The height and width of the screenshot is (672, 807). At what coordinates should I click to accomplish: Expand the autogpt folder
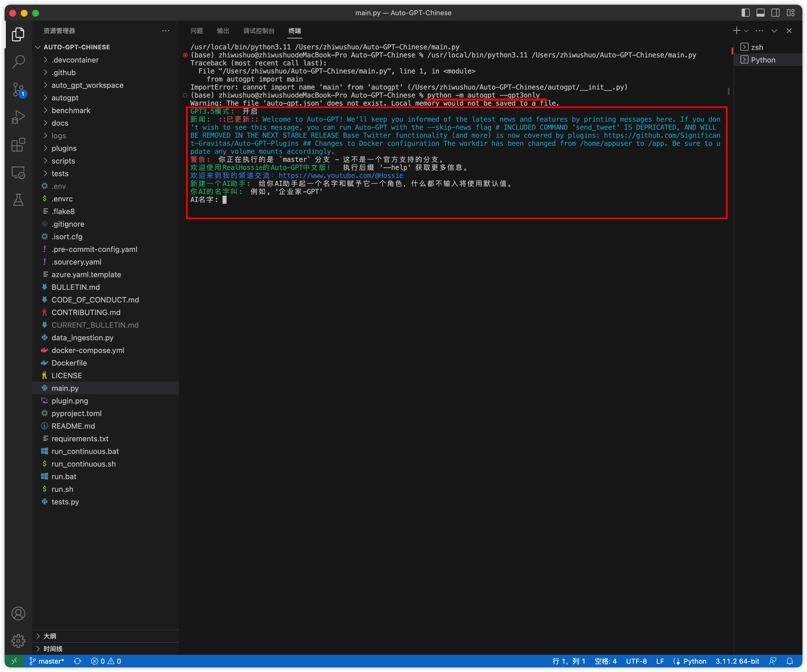click(x=65, y=98)
